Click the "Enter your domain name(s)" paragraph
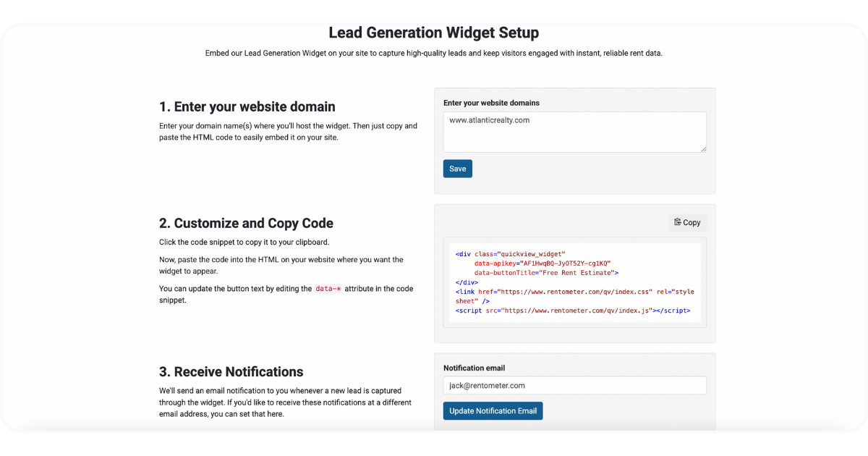Viewport: 868px width, 456px height. [288, 132]
